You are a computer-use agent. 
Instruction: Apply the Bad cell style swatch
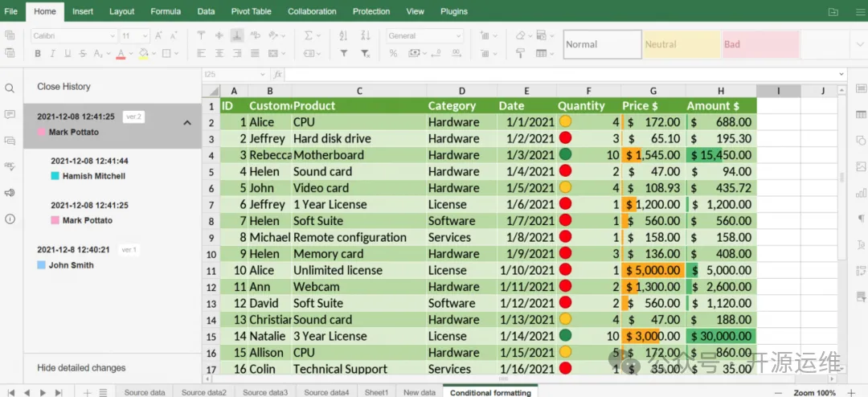pos(759,44)
